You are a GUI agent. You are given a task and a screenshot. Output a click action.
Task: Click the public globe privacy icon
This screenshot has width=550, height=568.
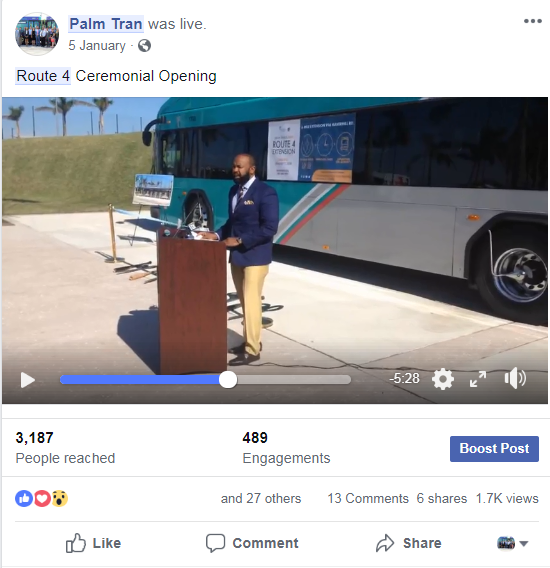[144, 46]
